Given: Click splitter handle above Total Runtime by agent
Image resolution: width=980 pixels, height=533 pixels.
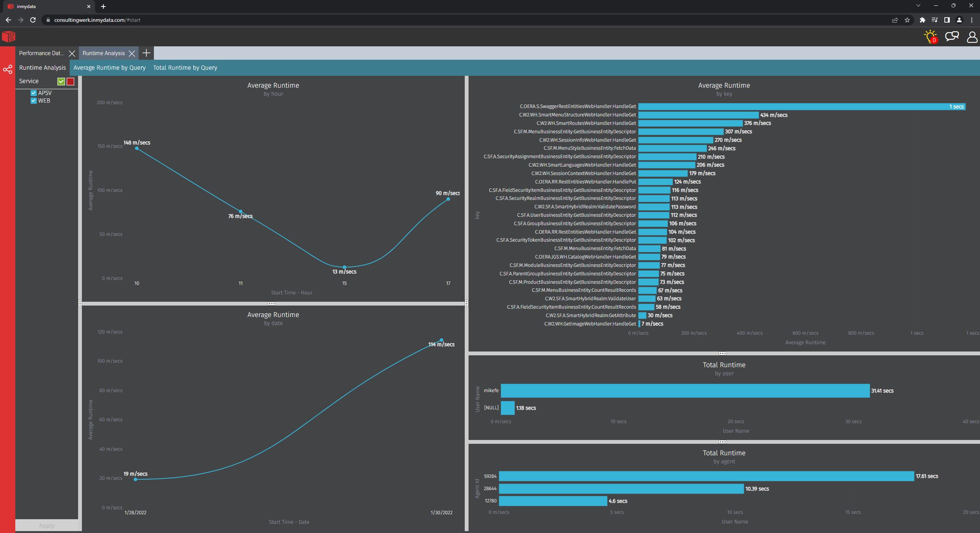Looking at the screenshot, I should [x=723, y=442].
